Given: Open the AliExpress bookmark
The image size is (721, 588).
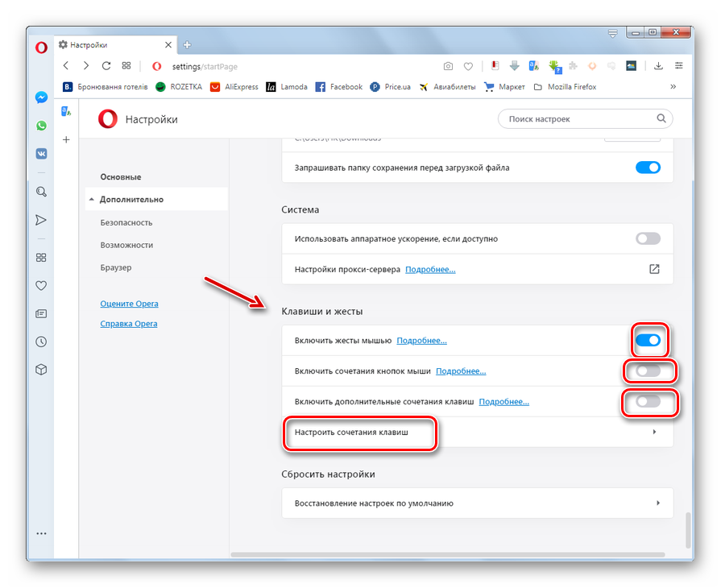Looking at the screenshot, I should point(234,86).
